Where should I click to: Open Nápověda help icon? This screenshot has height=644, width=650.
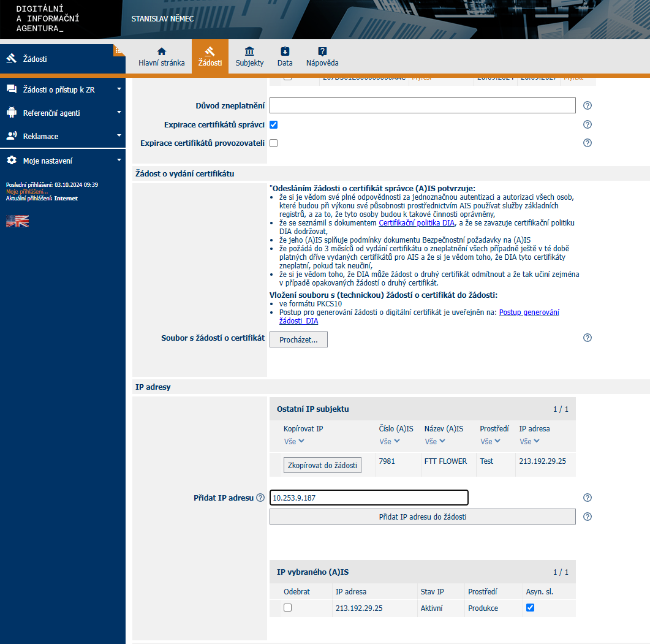[x=322, y=52]
